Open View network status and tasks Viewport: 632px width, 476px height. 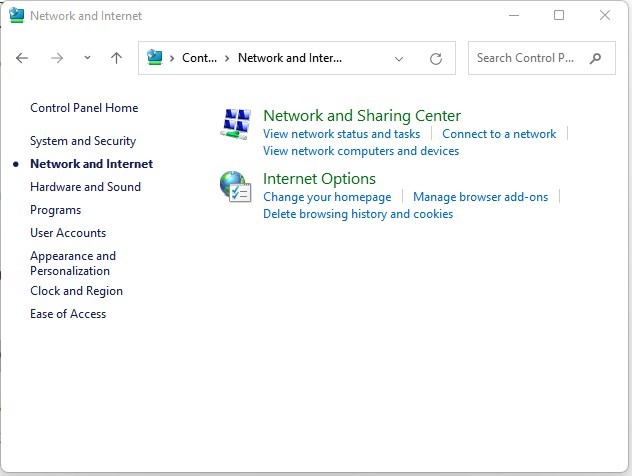click(x=341, y=134)
